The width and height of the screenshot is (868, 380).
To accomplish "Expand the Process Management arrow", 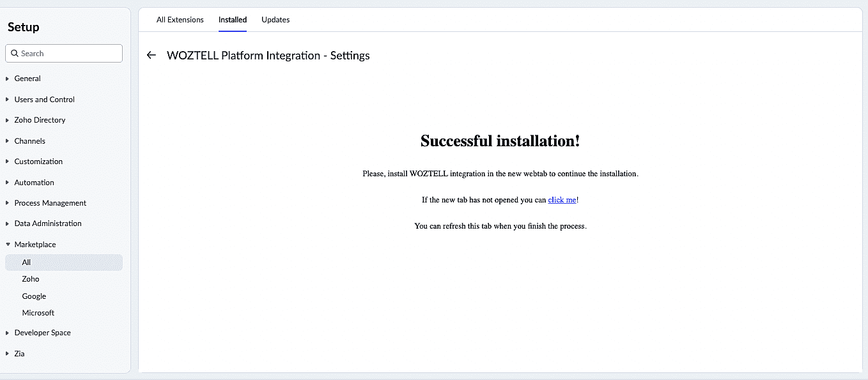I will coord(8,203).
